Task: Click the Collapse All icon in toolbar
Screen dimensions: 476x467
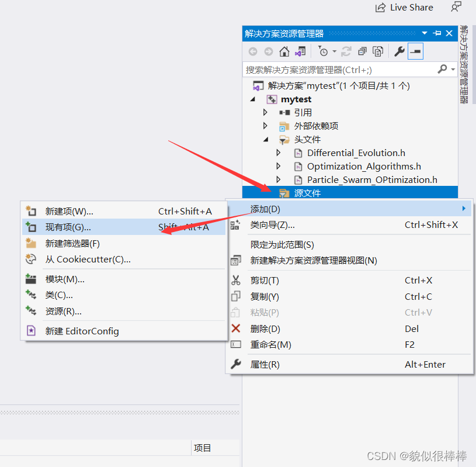Action: click(363, 51)
